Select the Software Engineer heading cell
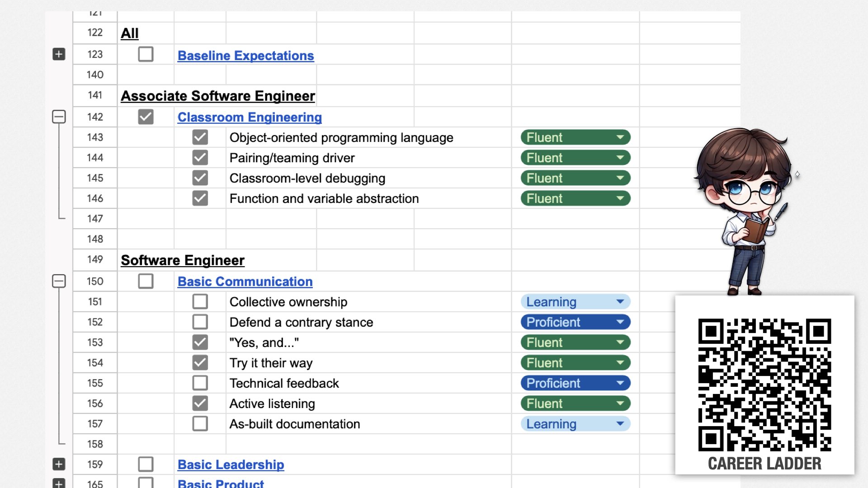 [183, 260]
